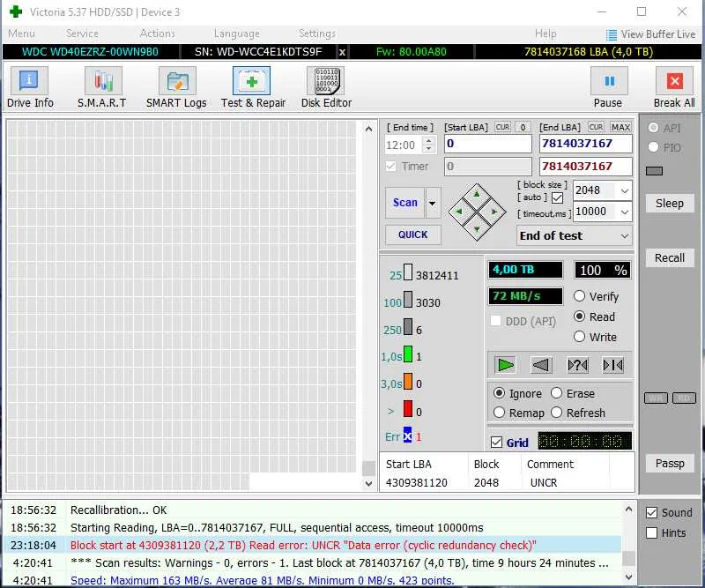Viewport: 705px width, 588px height.
Task: Click the left arrow on navigation diamond
Action: click(459, 212)
